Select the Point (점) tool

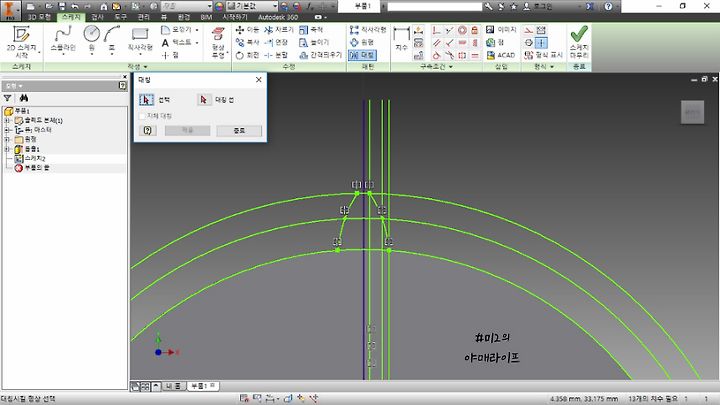pyautogui.click(x=170, y=55)
